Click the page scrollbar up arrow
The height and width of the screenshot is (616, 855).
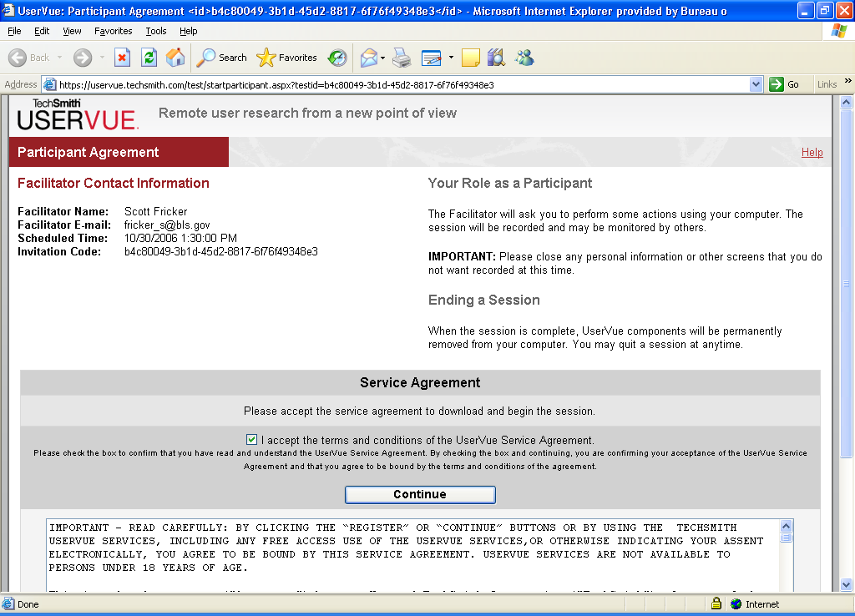[847, 102]
